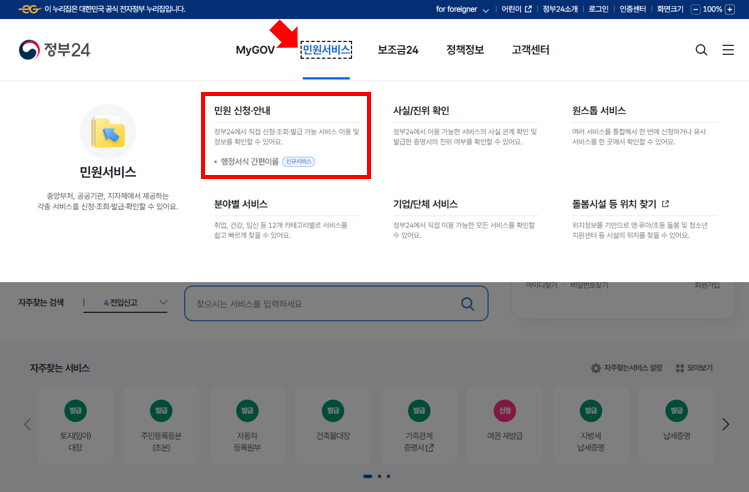Open the 정책정보 menu

tap(465, 50)
